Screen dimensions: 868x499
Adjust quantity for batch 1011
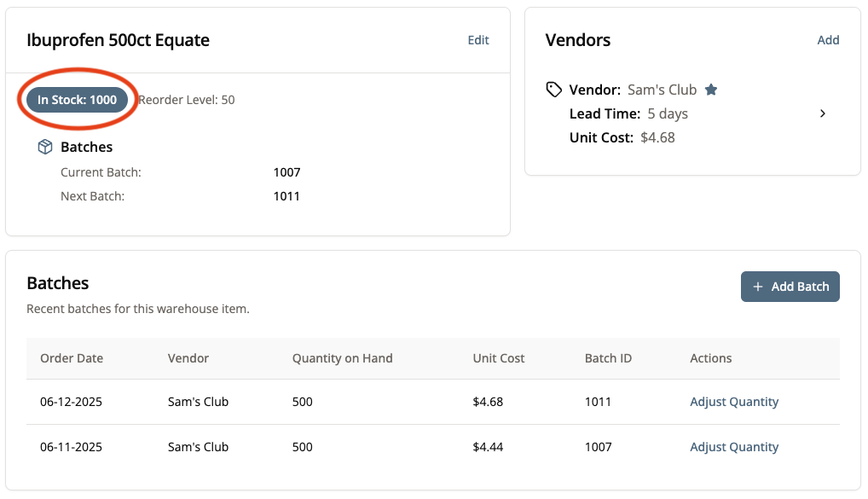click(x=733, y=402)
